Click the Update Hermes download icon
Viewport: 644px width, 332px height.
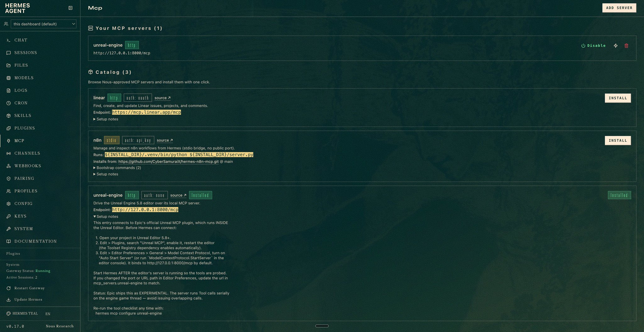(8, 300)
